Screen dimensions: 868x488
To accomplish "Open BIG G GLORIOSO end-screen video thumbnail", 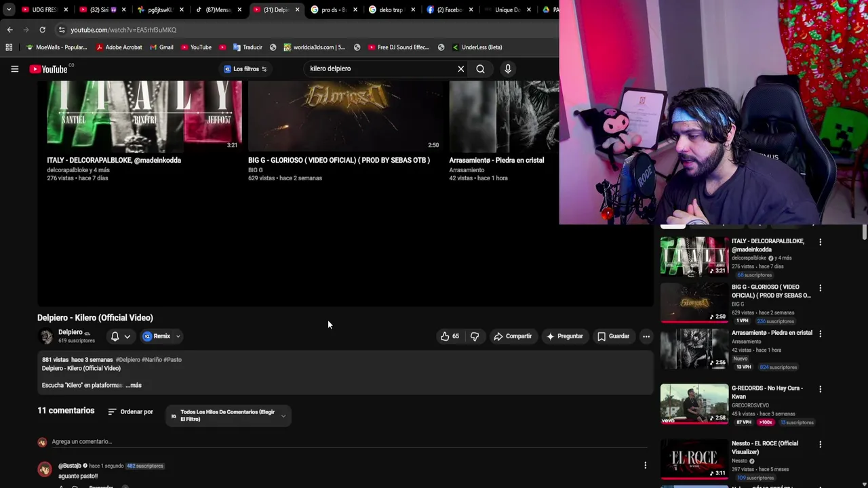I will pyautogui.click(x=345, y=115).
